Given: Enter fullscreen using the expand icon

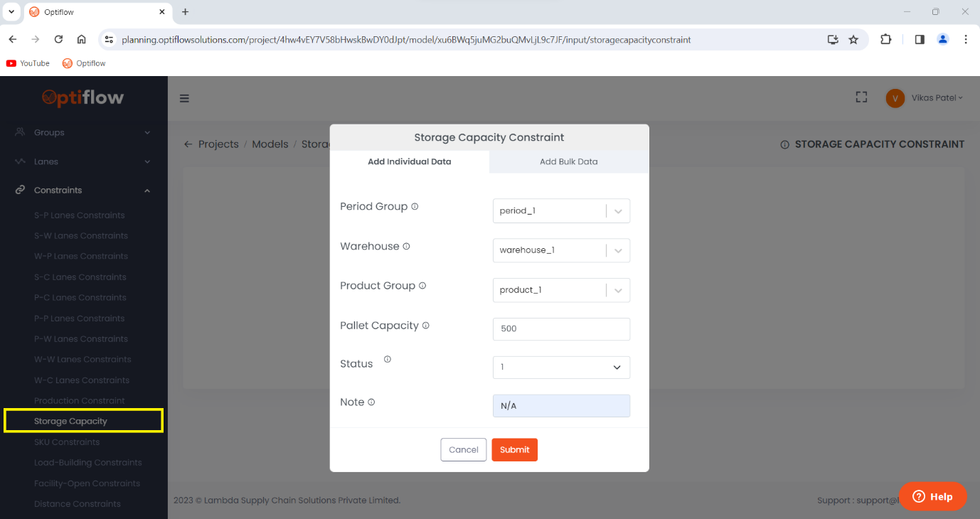Looking at the screenshot, I should pos(861,96).
